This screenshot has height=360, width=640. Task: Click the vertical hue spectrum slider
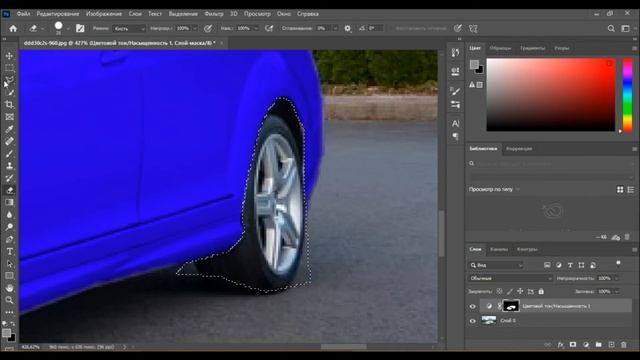tap(628, 95)
